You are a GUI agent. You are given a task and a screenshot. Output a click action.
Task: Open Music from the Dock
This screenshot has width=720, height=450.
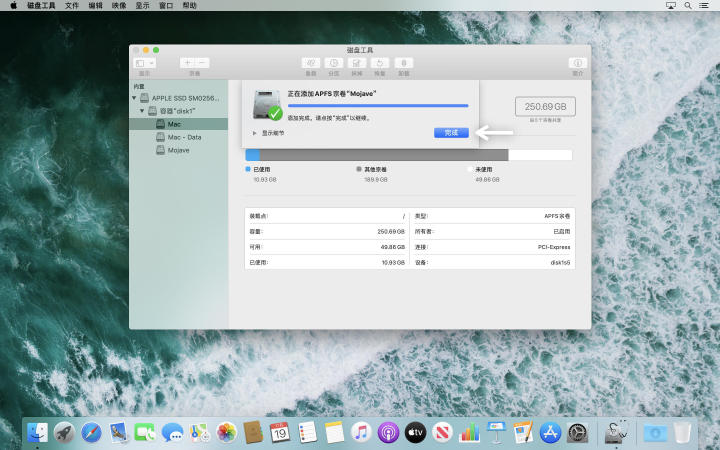point(361,433)
